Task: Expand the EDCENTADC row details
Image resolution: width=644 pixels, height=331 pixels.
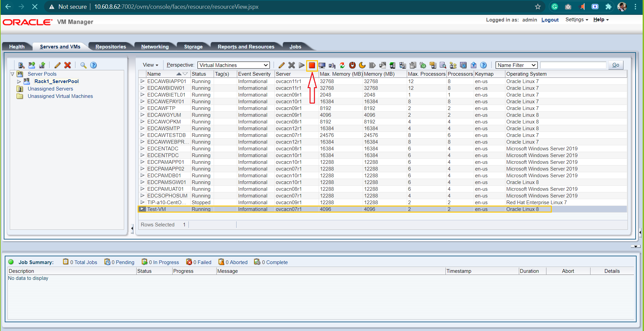Action: (x=142, y=148)
